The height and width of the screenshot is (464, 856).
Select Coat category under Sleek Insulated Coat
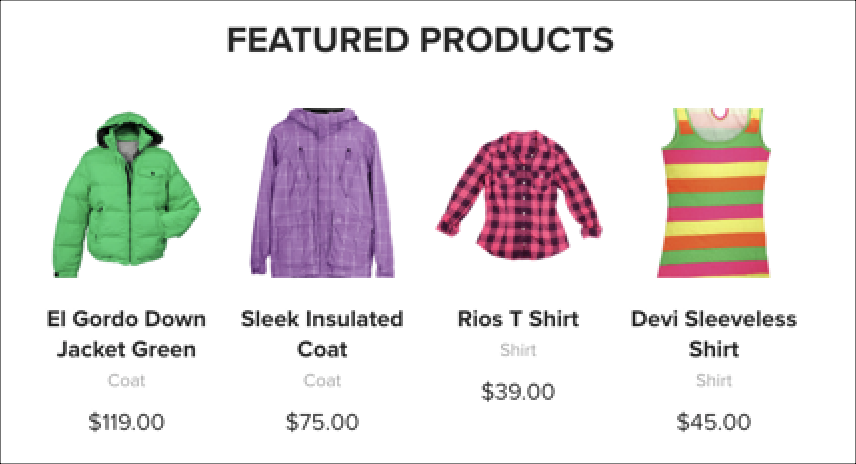click(322, 380)
